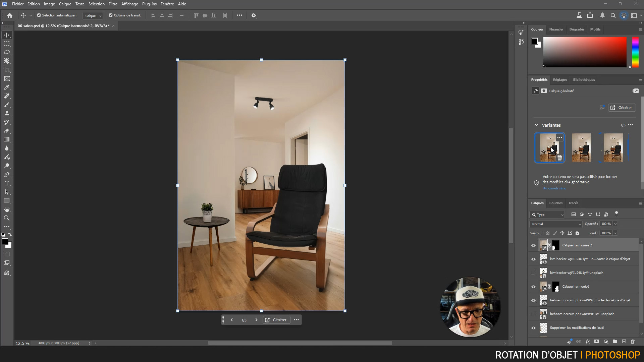The width and height of the screenshot is (644, 362).
Task: Collapse the Variantes section
Action: (536, 125)
